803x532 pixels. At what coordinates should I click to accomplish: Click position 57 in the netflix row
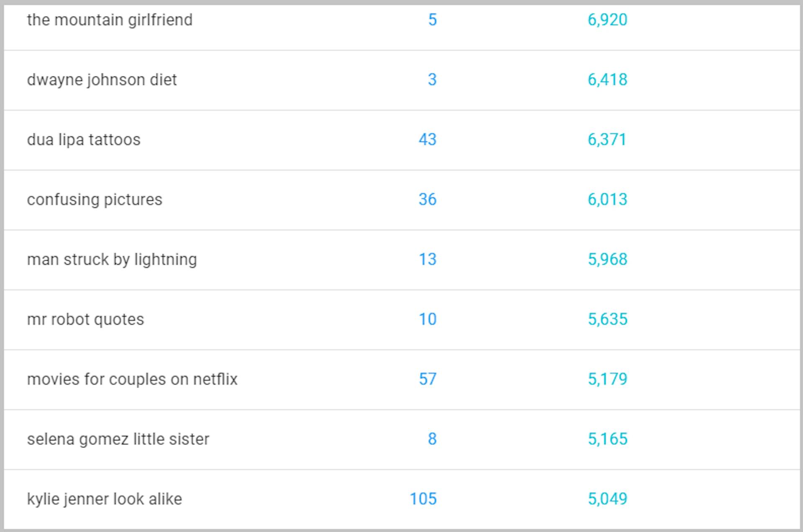click(427, 379)
